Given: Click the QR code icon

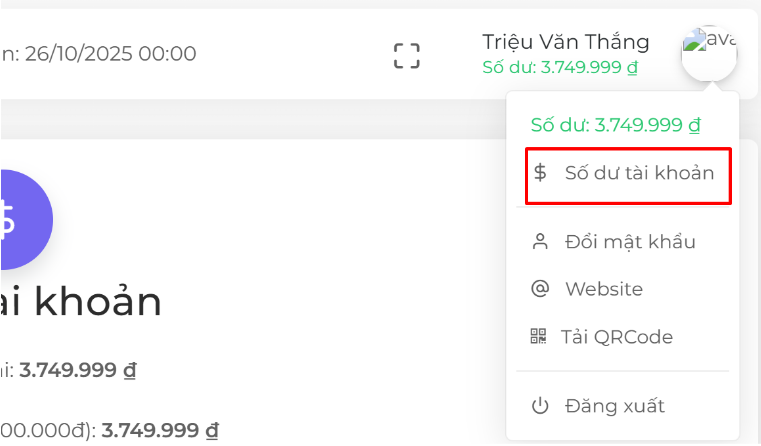Looking at the screenshot, I should (538, 336).
